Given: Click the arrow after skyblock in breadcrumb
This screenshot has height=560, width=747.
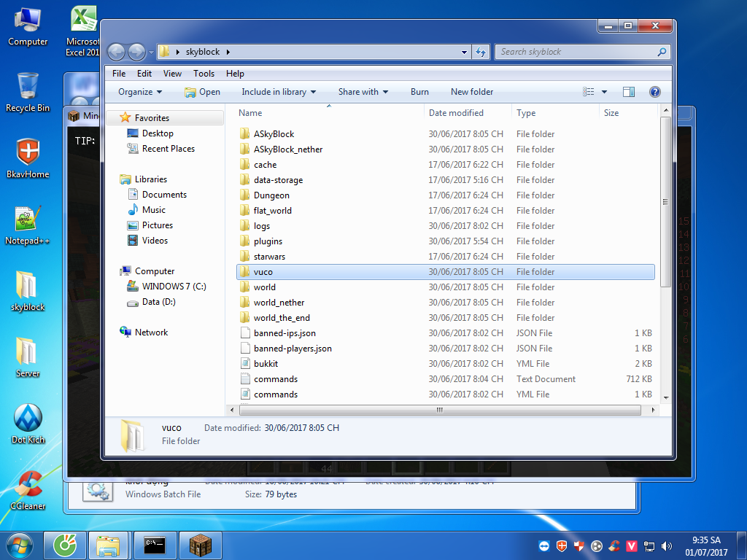Looking at the screenshot, I should click(228, 52).
